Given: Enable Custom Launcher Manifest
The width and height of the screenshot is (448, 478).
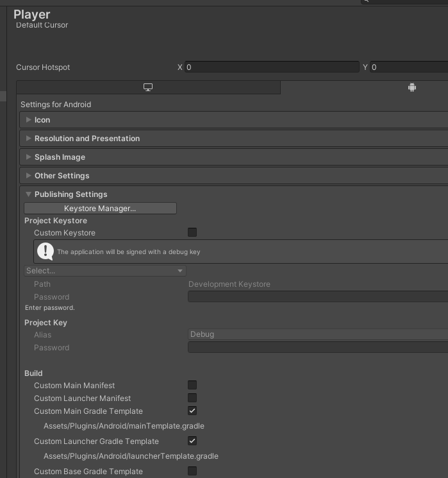Looking at the screenshot, I should click(192, 398).
